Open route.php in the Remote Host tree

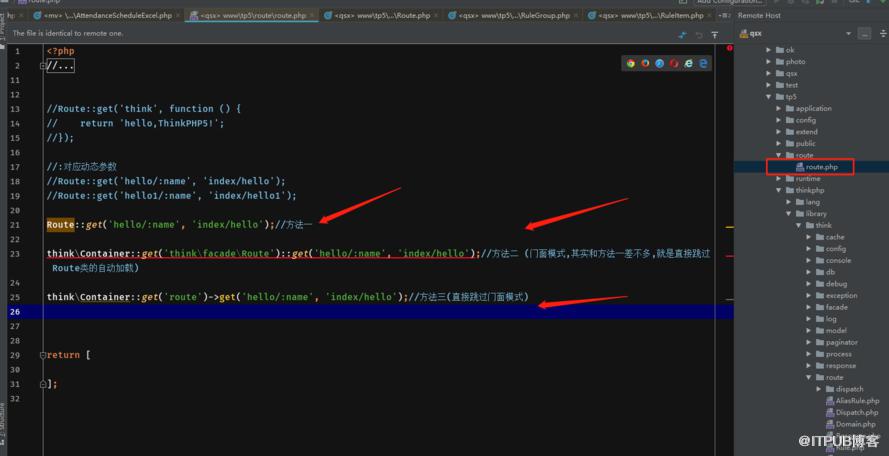[x=816, y=167]
